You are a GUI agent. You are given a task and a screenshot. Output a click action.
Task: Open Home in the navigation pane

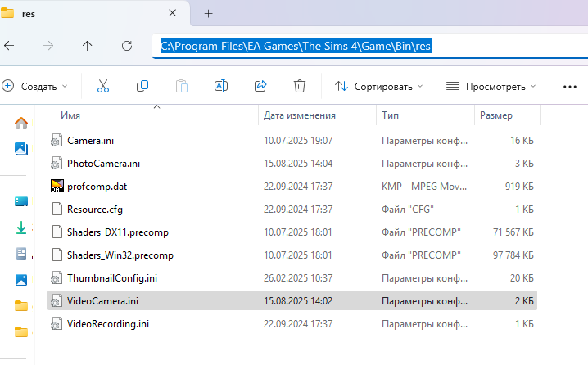(x=21, y=123)
